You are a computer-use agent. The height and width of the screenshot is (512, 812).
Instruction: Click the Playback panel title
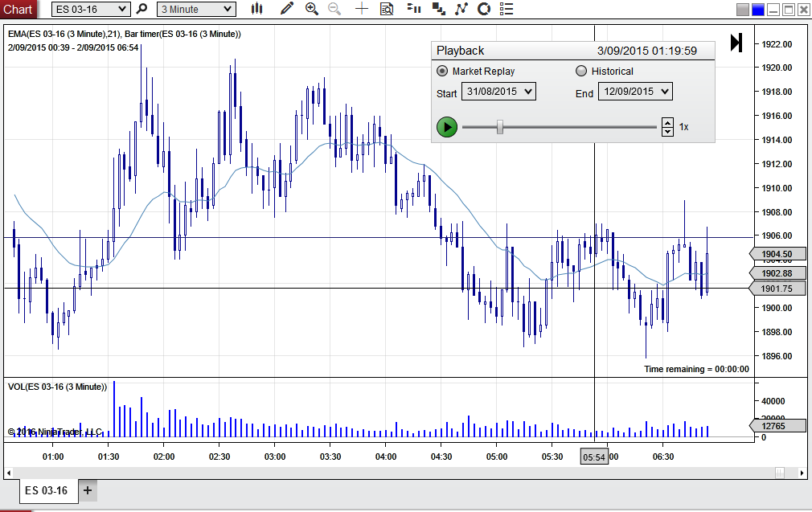(461, 51)
